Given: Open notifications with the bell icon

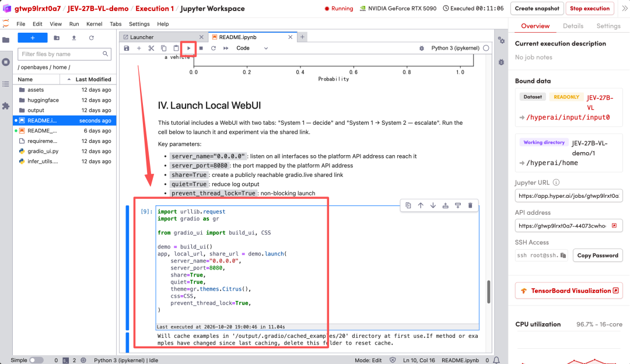Looking at the screenshot, I should 496,360.
